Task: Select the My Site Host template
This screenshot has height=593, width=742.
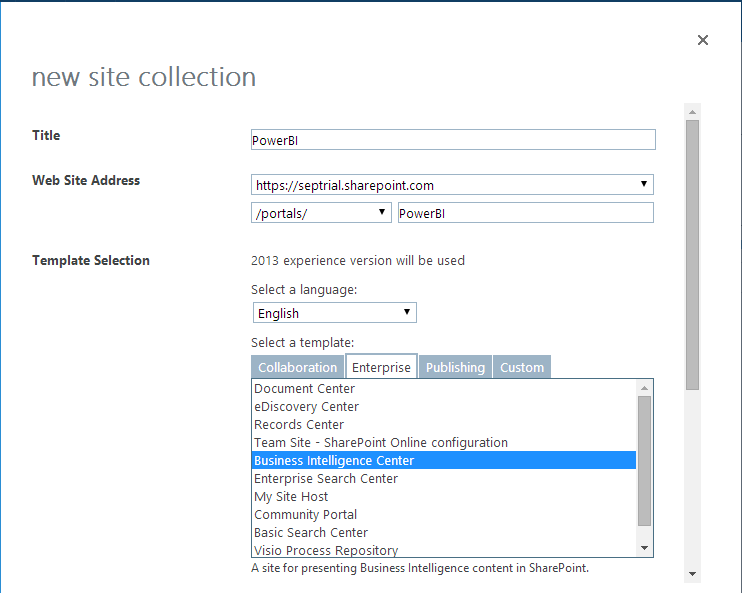Action: tap(291, 496)
